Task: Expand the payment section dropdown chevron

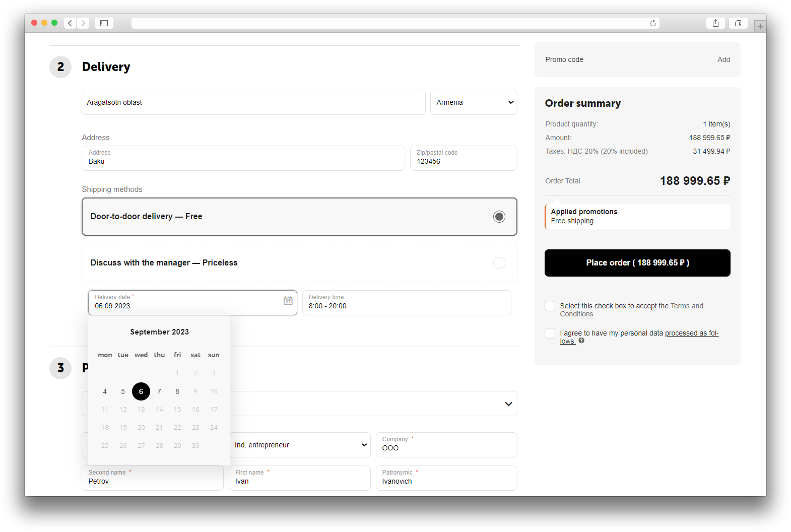Action: [x=508, y=404]
